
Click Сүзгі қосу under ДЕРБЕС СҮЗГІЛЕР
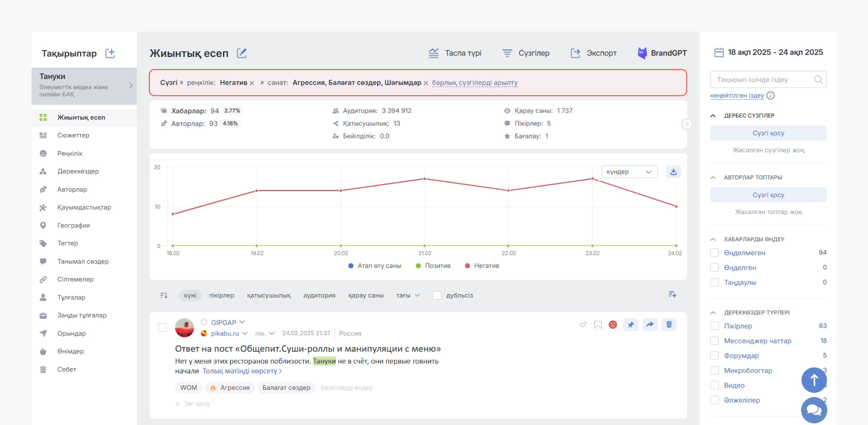[x=768, y=133]
